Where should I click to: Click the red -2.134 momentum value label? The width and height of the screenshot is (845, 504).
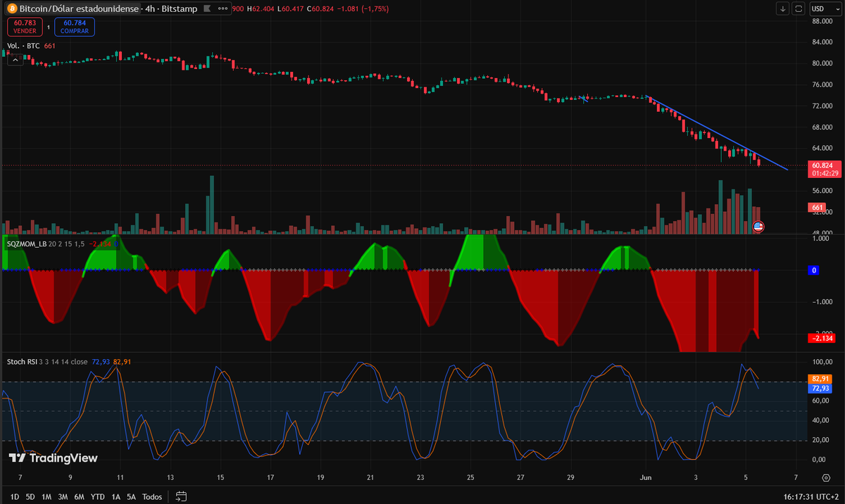(822, 339)
